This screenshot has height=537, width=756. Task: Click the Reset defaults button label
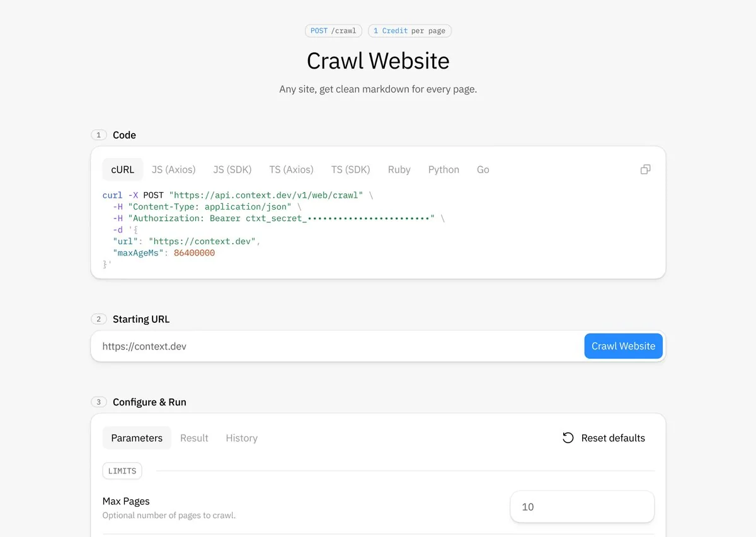(x=613, y=438)
